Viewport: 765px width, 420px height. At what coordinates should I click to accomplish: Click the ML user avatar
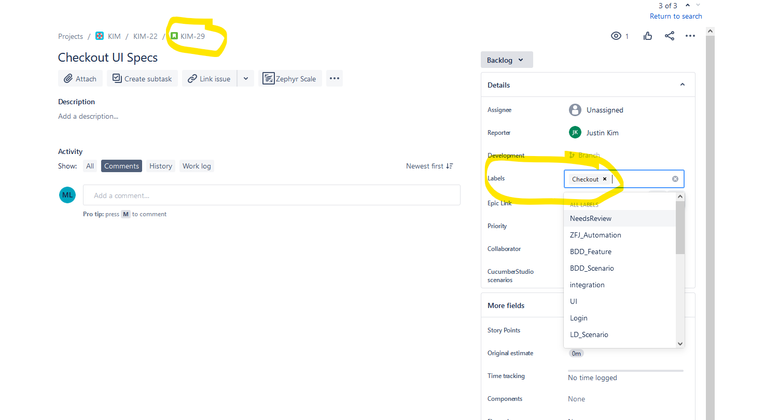(67, 195)
